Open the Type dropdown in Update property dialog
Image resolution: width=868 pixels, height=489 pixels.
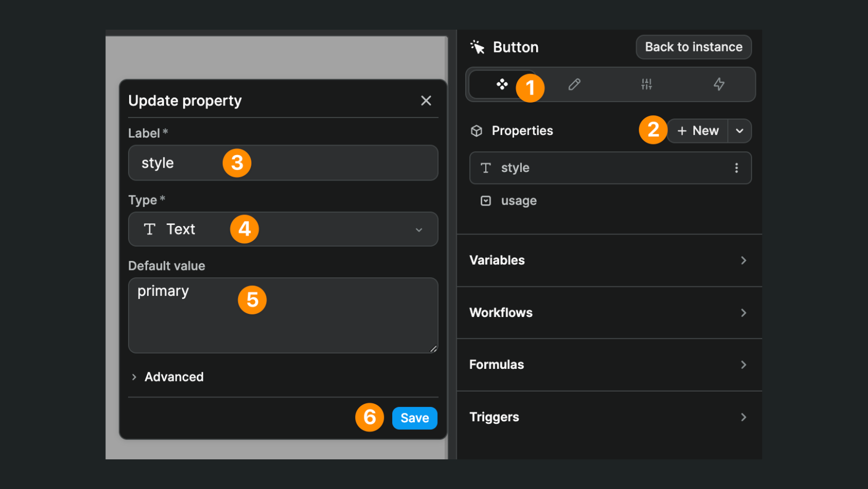click(419, 229)
